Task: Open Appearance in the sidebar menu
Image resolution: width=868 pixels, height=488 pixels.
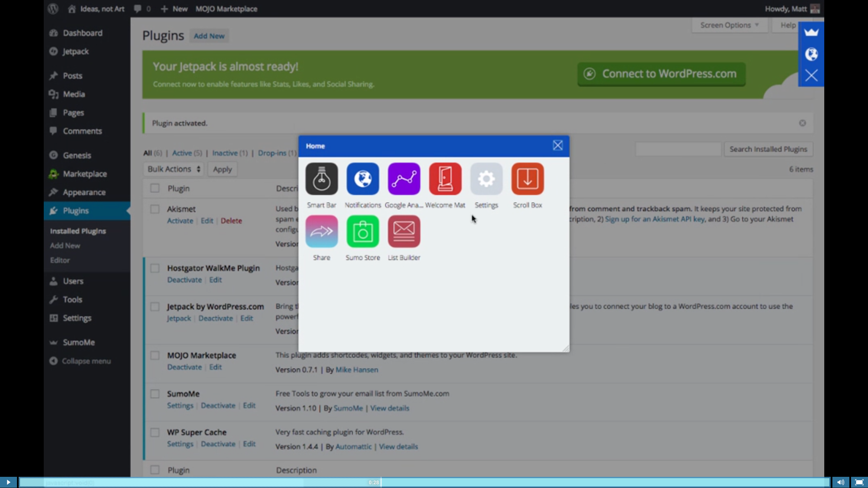Action: click(84, 192)
